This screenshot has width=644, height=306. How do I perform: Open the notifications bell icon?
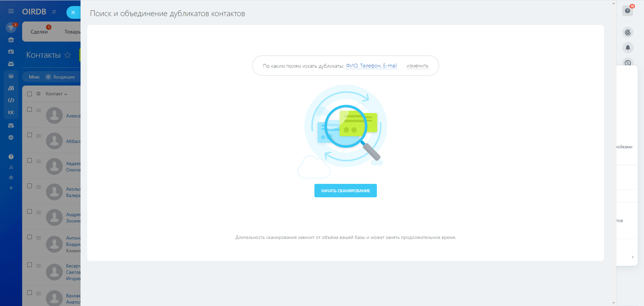628,48
